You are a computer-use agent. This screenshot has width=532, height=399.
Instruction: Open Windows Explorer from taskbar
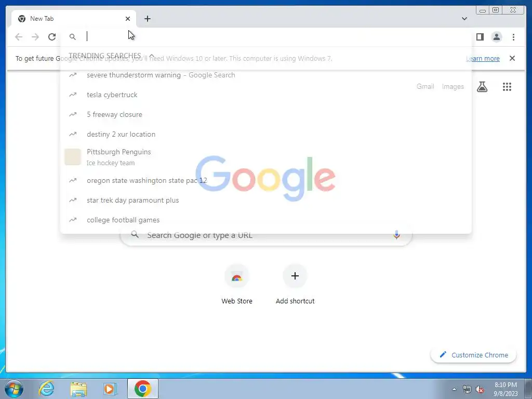point(78,389)
